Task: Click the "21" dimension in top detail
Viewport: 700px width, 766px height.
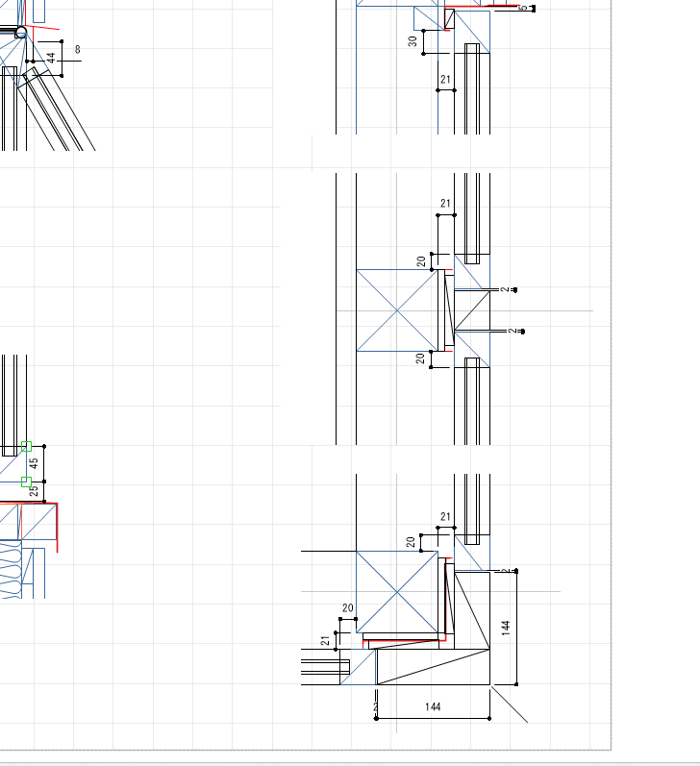Action: pyautogui.click(x=445, y=80)
